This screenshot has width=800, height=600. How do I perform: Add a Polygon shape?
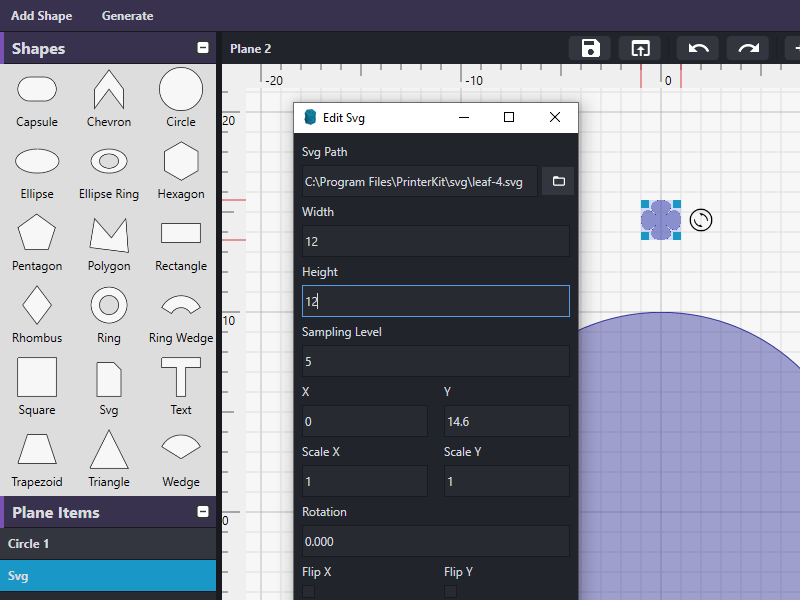click(x=109, y=243)
